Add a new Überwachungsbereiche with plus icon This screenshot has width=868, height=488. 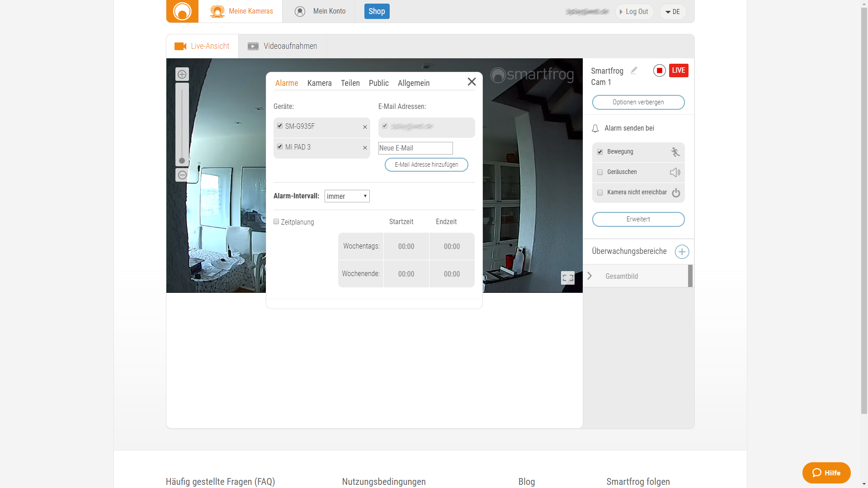click(x=682, y=252)
